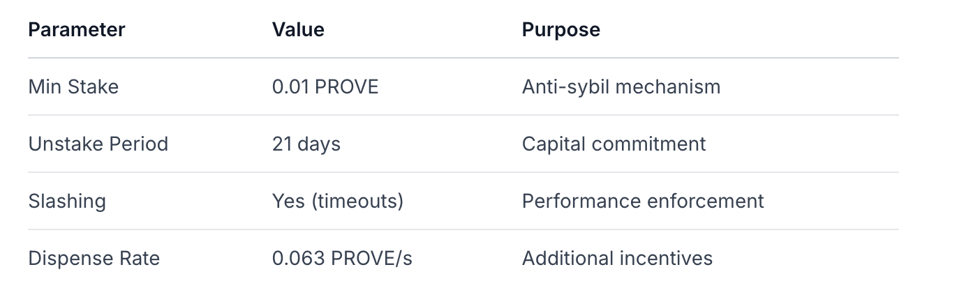Select the Performance enforcement purpose text
Image resolution: width=980 pixels, height=304 pixels.
point(642,202)
